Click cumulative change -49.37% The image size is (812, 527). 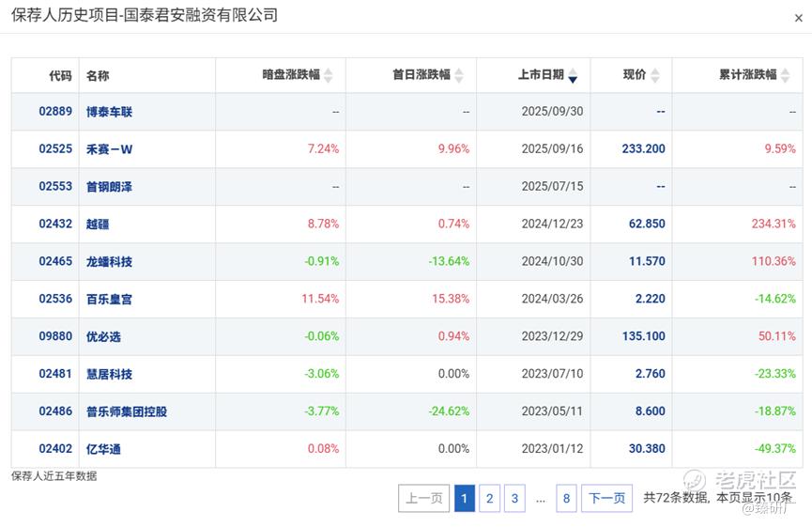[x=775, y=449]
